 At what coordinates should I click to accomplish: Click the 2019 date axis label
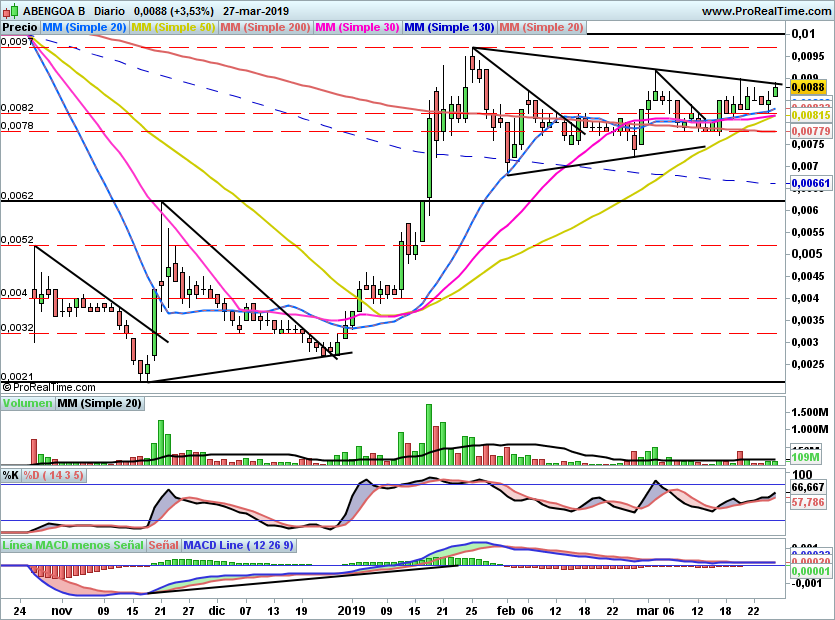(x=351, y=610)
